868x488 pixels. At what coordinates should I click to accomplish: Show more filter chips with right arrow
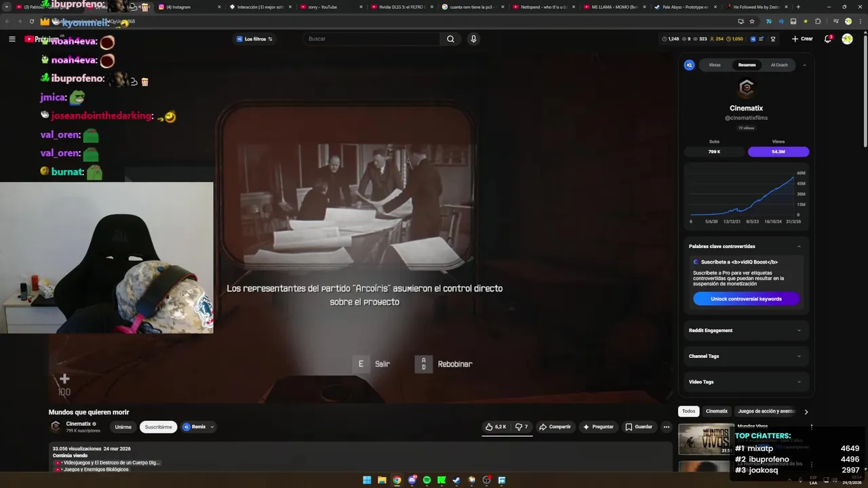point(806,411)
